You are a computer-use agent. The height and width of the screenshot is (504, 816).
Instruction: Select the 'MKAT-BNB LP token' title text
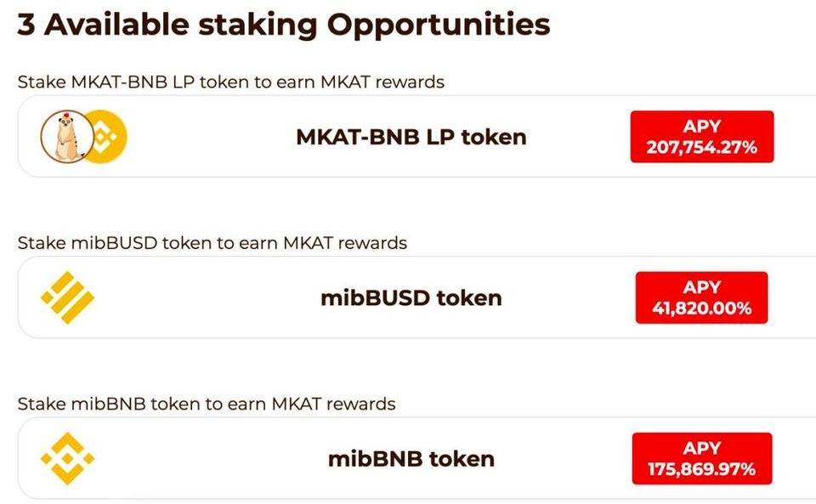[x=411, y=138]
